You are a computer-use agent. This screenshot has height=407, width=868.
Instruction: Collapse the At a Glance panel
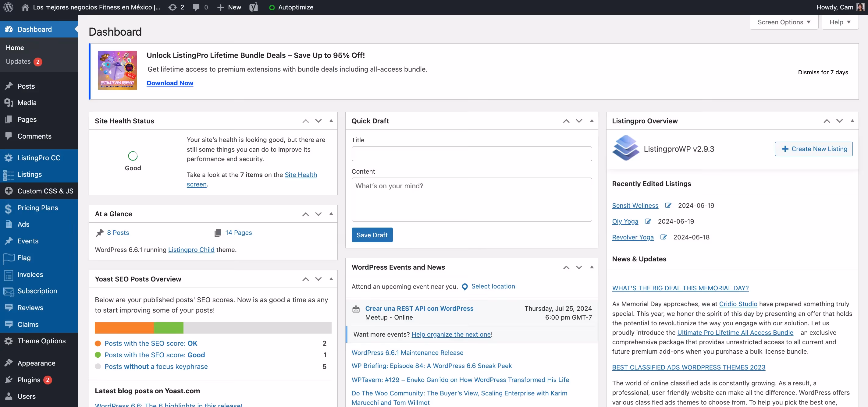coord(331,214)
